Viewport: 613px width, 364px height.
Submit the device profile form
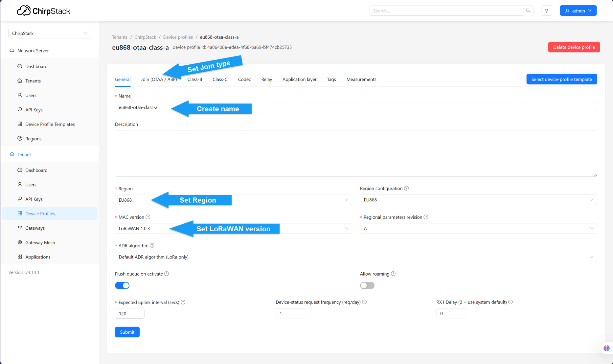pos(127,332)
